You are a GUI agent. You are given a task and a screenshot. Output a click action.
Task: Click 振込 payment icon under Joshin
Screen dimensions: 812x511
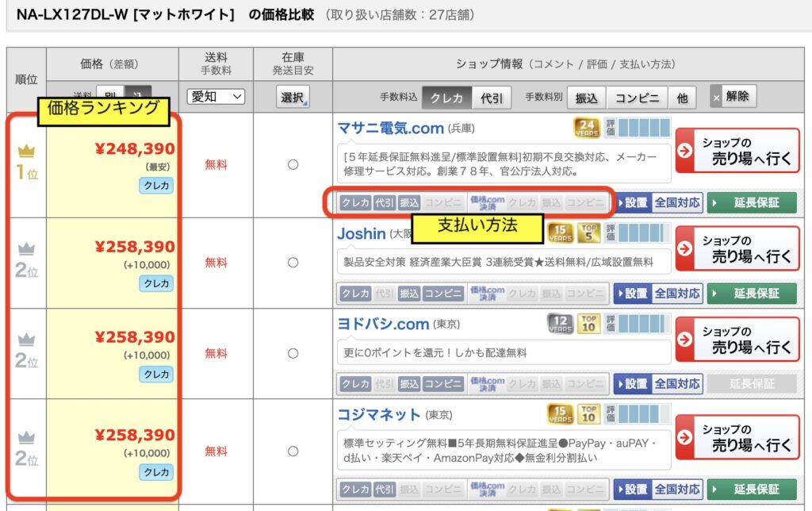point(408,294)
